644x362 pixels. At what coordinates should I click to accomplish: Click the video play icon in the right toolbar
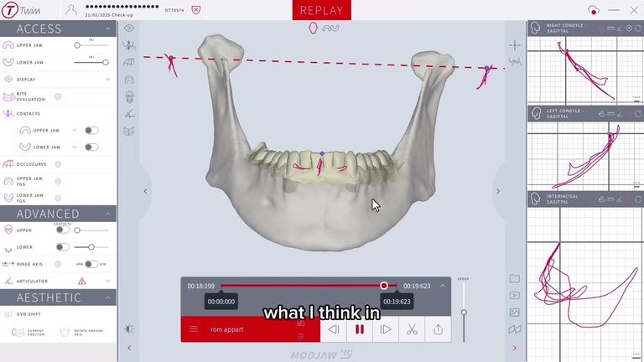(515, 295)
